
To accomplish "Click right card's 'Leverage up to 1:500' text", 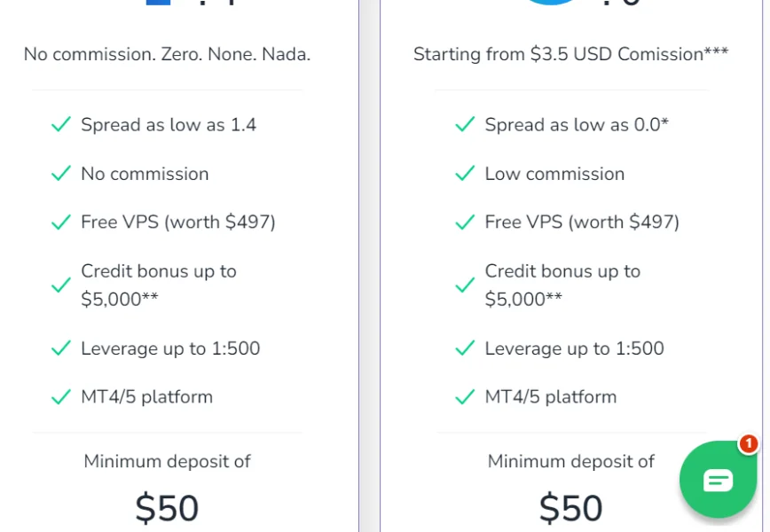I will pyautogui.click(x=574, y=348).
